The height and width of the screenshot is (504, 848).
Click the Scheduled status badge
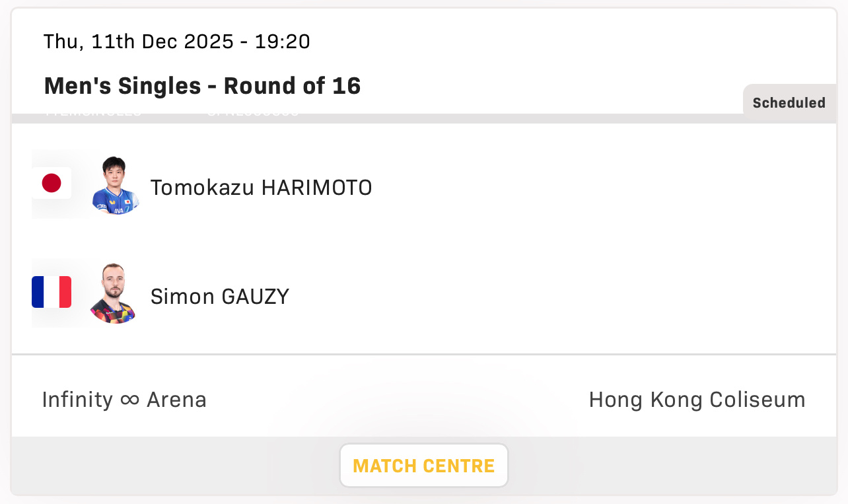pos(789,103)
